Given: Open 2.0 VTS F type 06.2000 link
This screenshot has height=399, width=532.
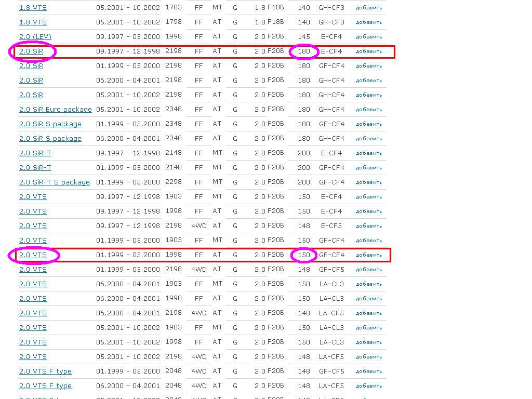Looking at the screenshot, I should [x=45, y=386].
